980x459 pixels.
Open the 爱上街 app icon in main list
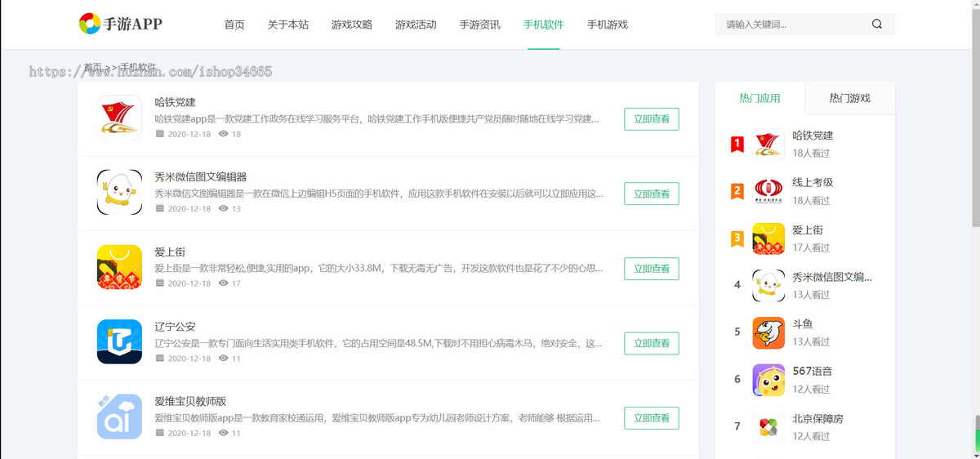(119, 268)
